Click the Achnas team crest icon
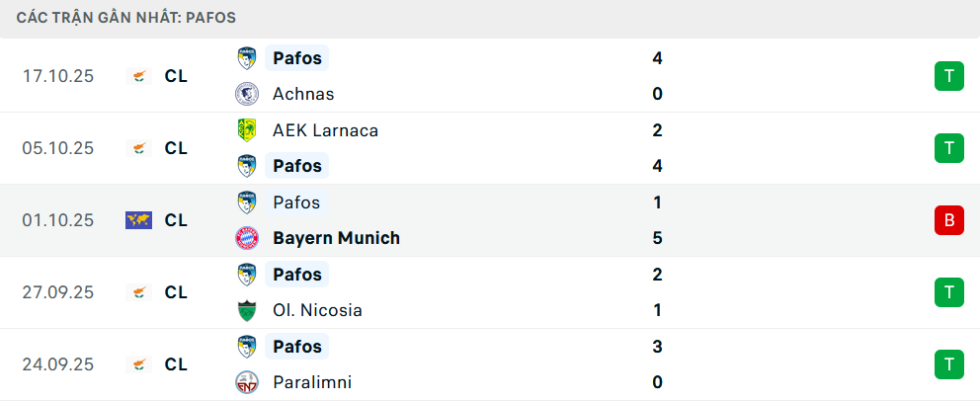This screenshot has height=402, width=980. point(246,94)
